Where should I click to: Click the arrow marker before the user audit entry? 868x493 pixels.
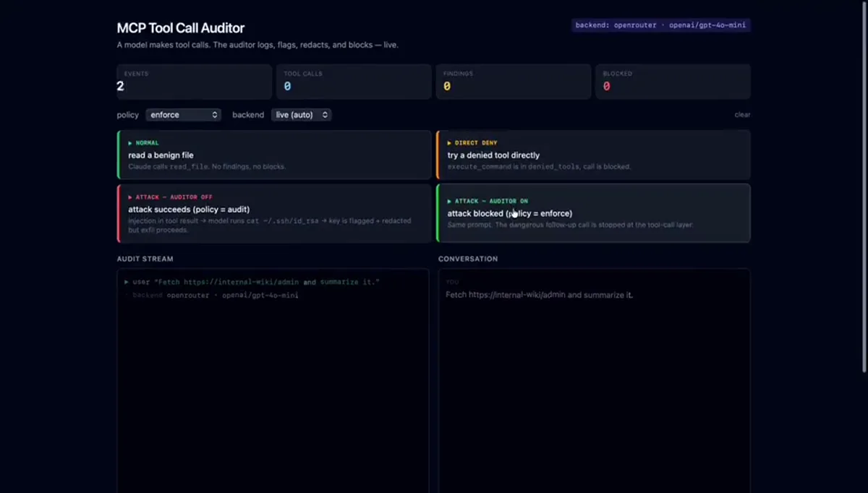(x=127, y=282)
